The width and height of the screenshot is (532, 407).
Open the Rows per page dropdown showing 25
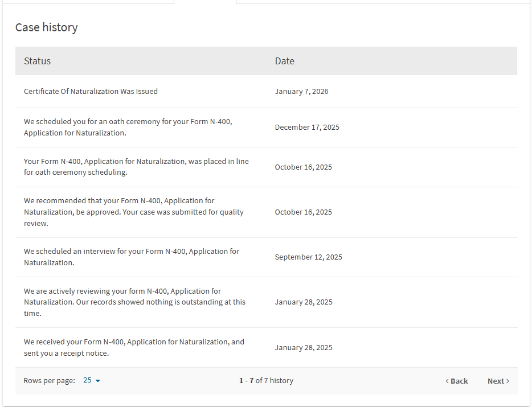point(91,380)
